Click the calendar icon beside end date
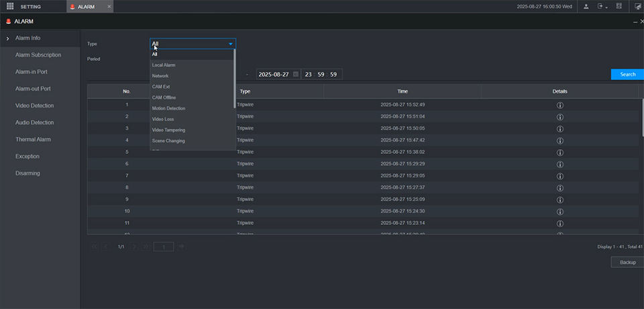The width and height of the screenshot is (644, 309). point(295,74)
